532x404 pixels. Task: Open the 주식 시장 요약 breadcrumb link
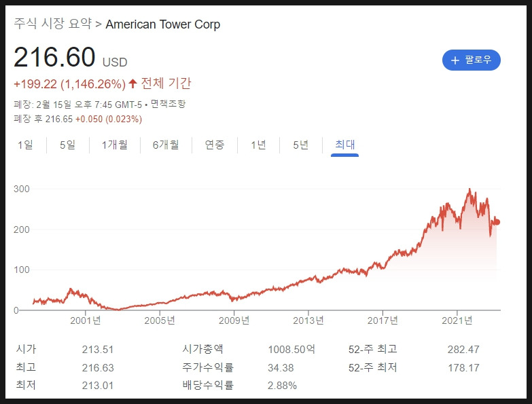pyautogui.click(x=52, y=24)
